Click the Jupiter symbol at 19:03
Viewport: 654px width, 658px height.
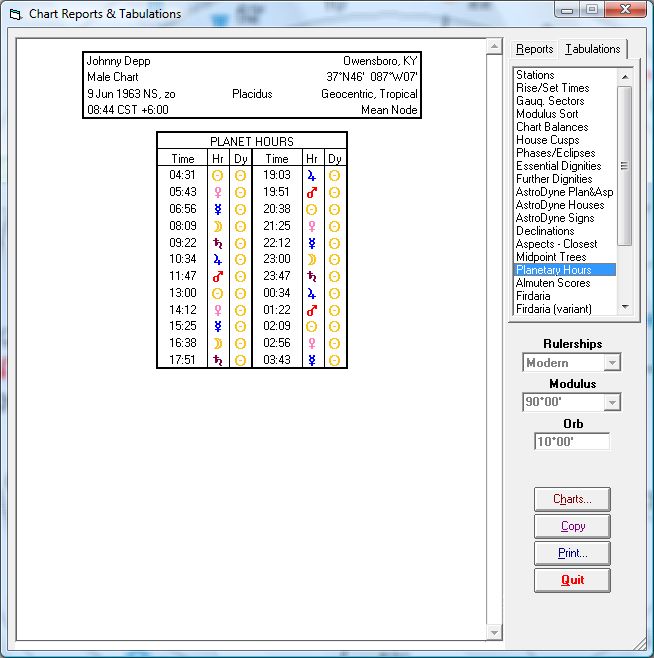tap(311, 175)
